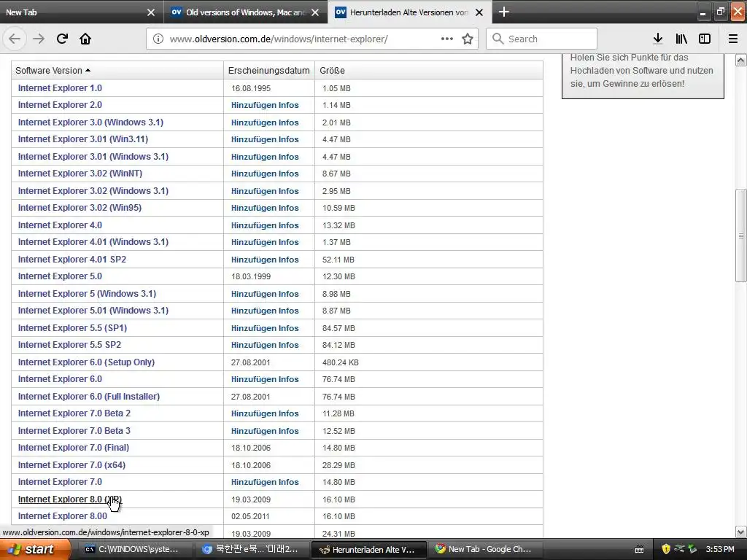Click the forward navigation arrow
This screenshot has height=560, width=747.
coord(39,39)
